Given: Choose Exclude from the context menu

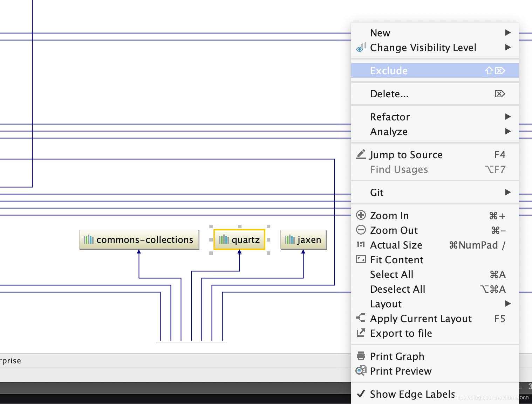Looking at the screenshot, I should click(x=389, y=71).
